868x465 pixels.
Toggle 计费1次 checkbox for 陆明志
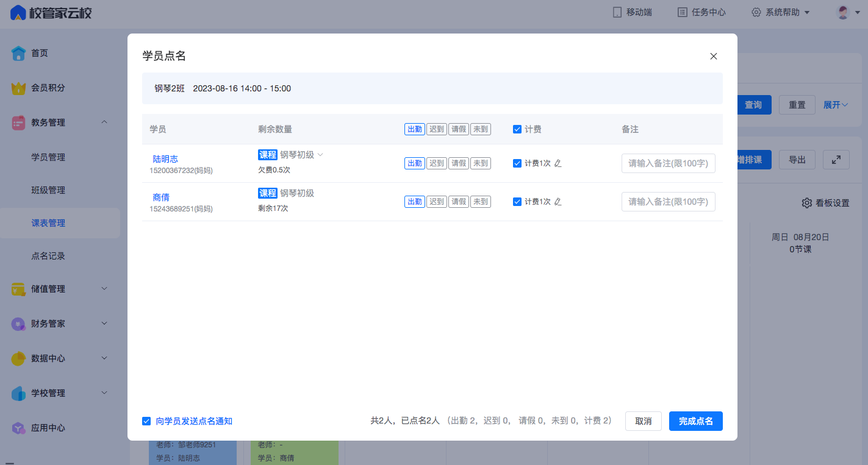517,163
